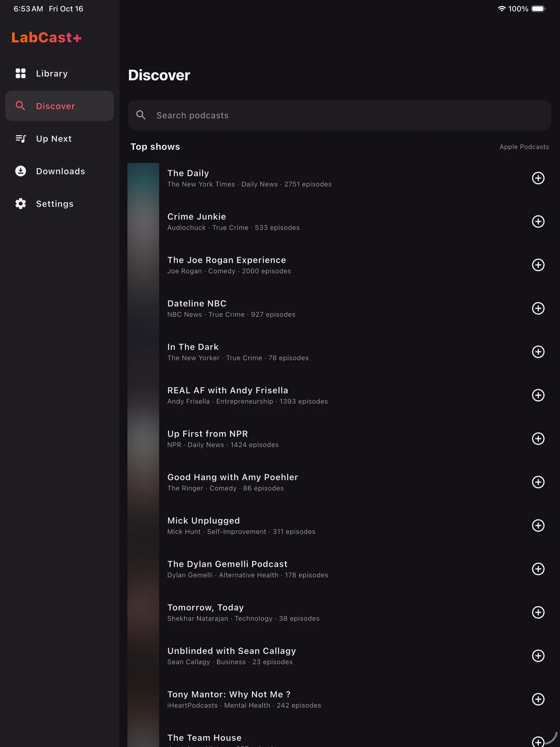Open Dateline NBC show title

pyautogui.click(x=197, y=303)
